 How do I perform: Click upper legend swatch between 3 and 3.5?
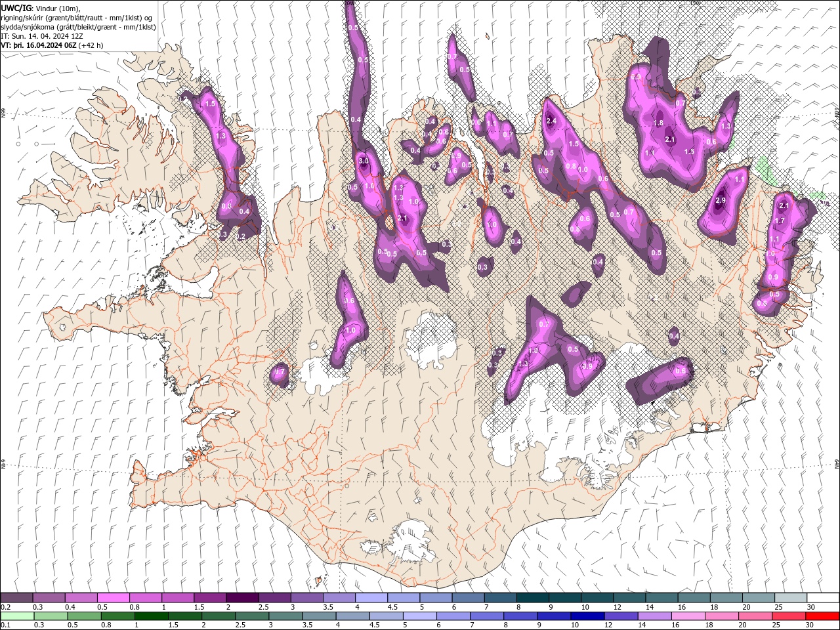[x=306, y=597]
